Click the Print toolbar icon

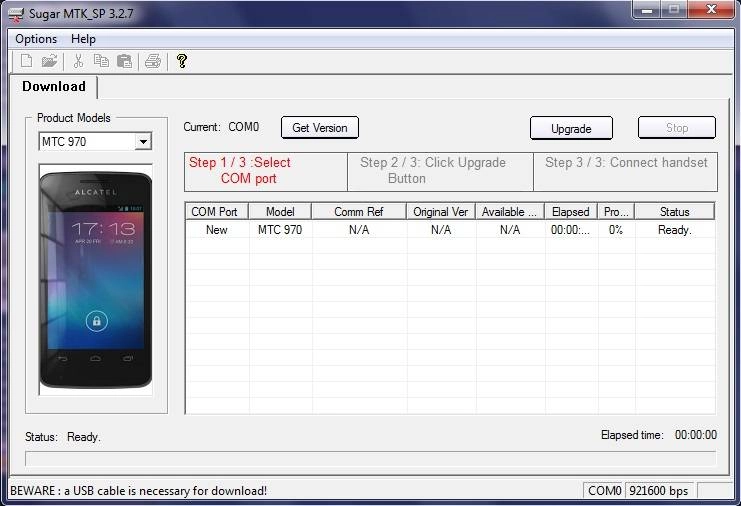(x=153, y=61)
